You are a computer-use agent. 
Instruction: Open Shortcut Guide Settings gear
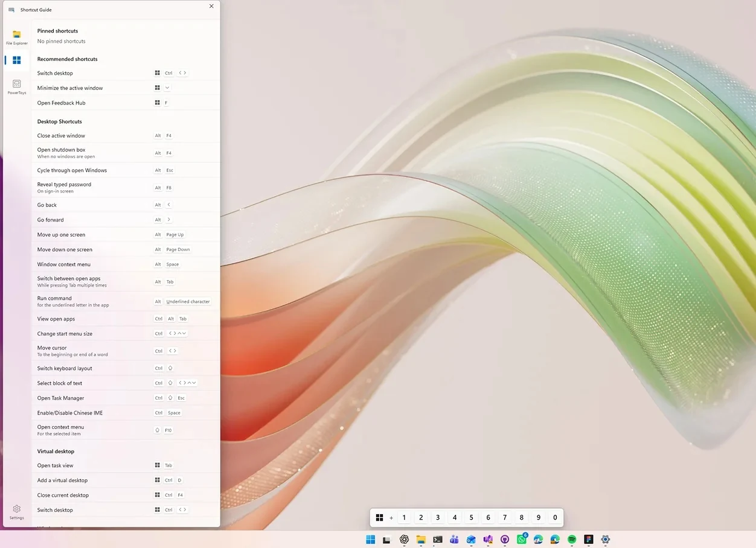pyautogui.click(x=17, y=512)
